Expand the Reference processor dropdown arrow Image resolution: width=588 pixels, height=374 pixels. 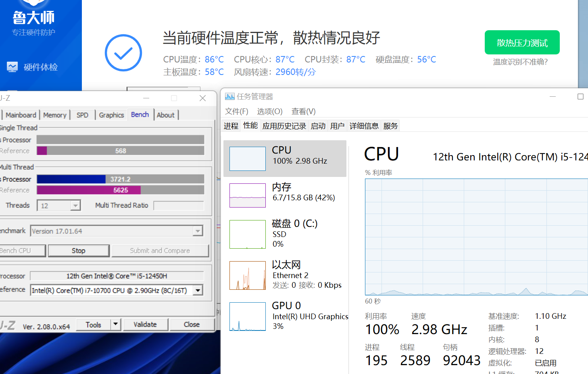click(198, 290)
